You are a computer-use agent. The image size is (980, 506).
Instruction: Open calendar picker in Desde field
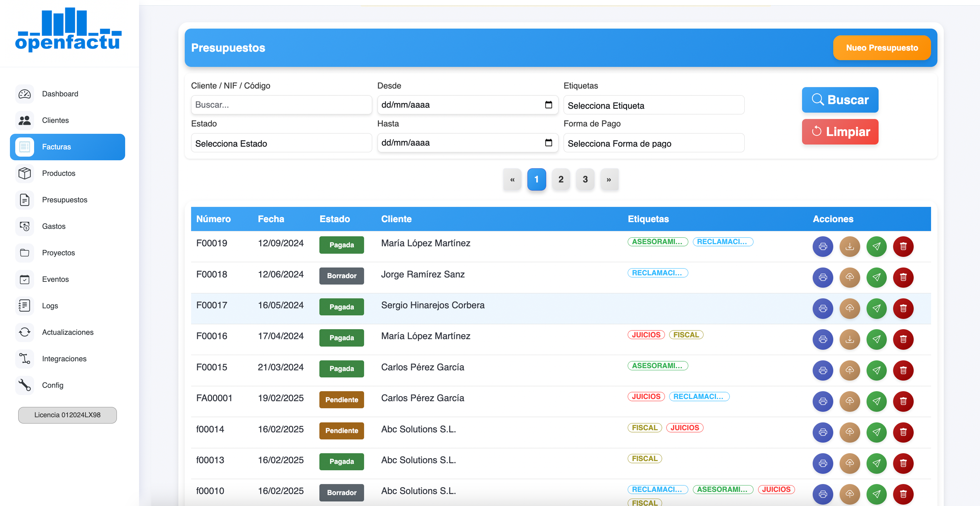[x=548, y=105]
